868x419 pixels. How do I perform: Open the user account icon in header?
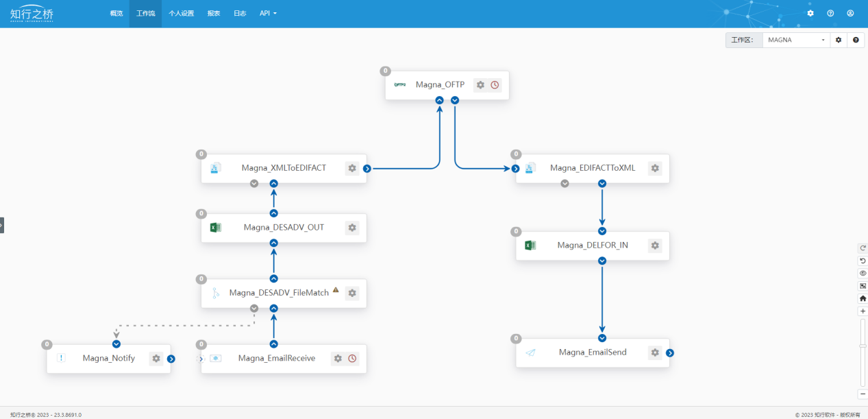(x=850, y=13)
